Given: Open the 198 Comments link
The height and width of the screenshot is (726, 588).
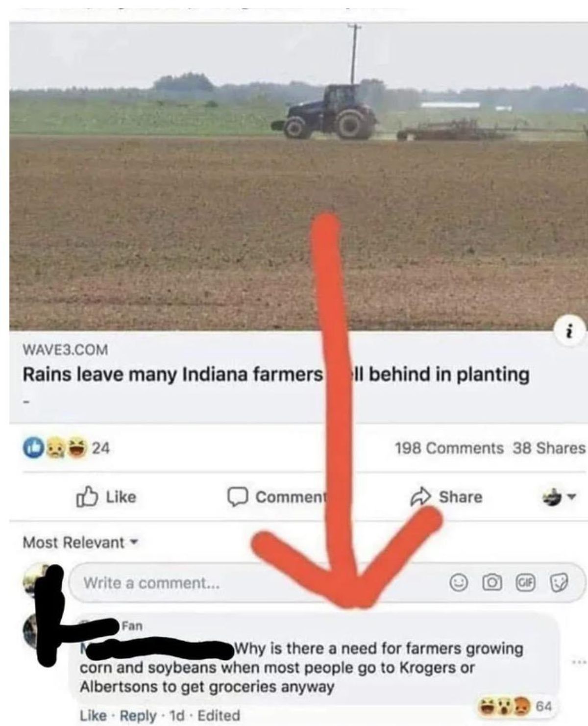Looking at the screenshot, I should point(449,448).
